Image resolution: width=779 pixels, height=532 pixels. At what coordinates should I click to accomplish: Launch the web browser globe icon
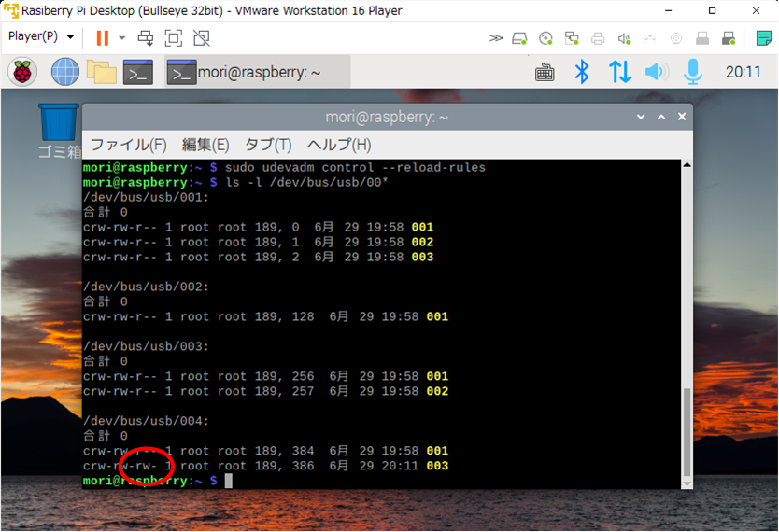[x=65, y=72]
